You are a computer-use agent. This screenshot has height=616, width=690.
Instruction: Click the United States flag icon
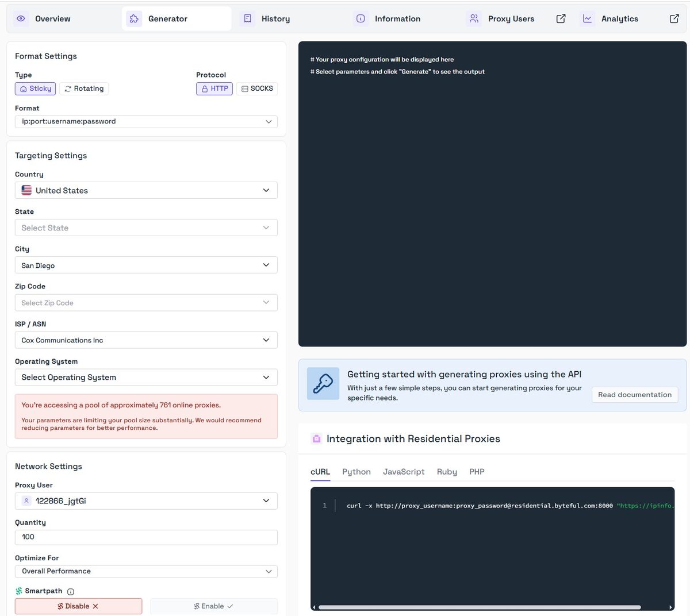26,190
